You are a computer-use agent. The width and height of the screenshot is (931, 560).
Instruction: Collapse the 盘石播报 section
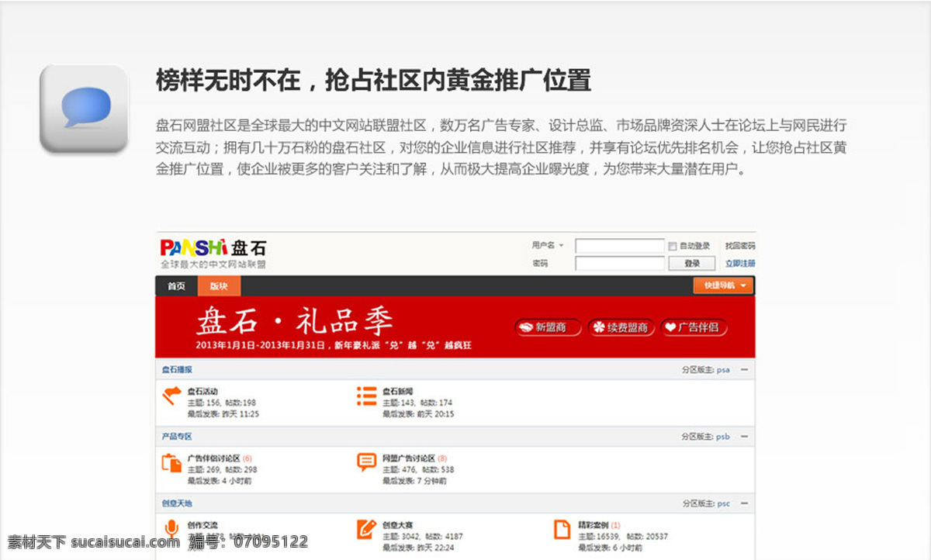744,370
